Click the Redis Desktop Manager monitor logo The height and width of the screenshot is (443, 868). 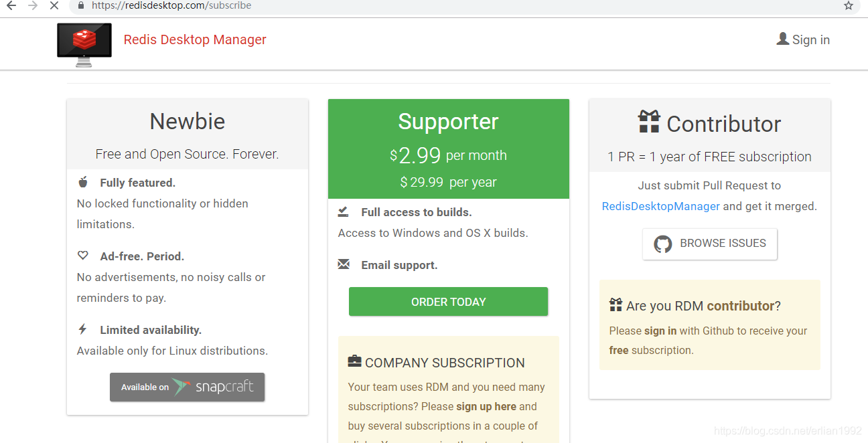[84, 45]
